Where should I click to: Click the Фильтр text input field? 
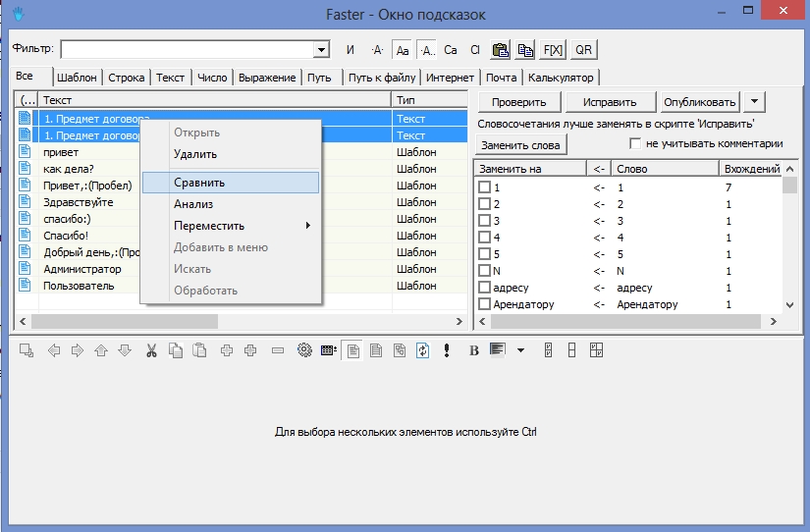click(189, 50)
